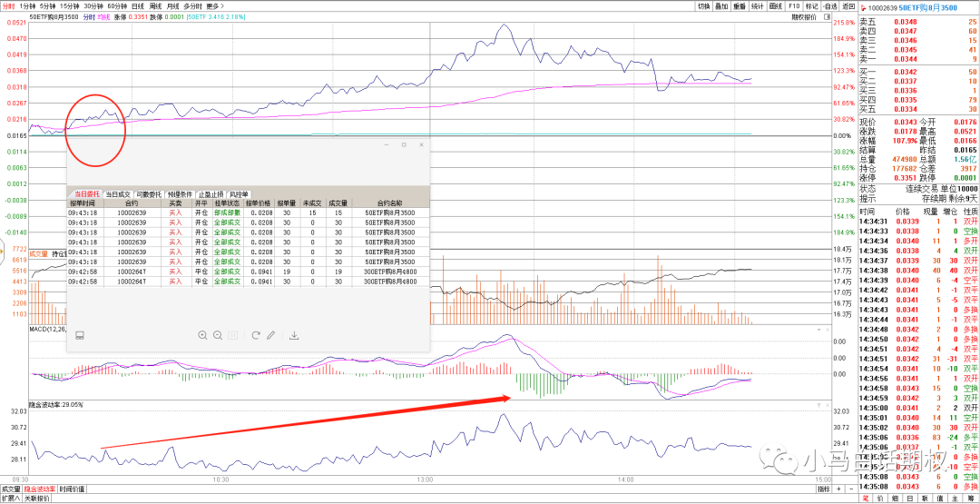Screen dimensions: 980x504
Task: Open the 风控单 tab in order window
Action: [x=239, y=194]
